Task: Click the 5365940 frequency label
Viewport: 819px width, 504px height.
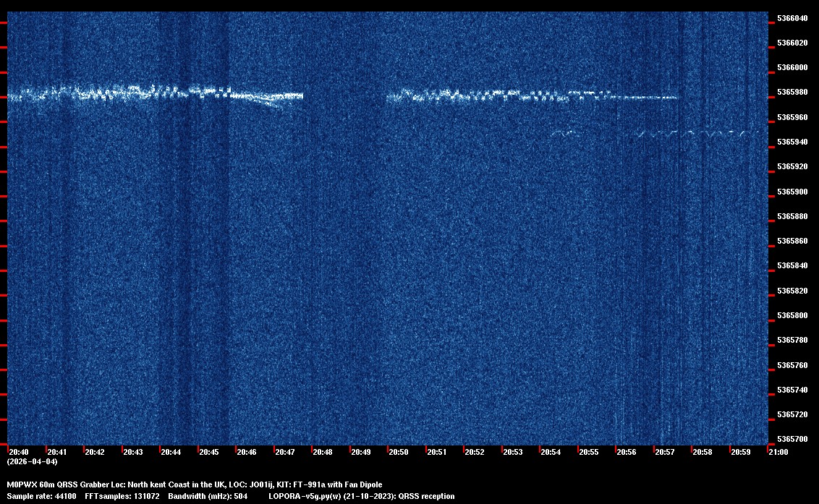Action: (x=792, y=142)
